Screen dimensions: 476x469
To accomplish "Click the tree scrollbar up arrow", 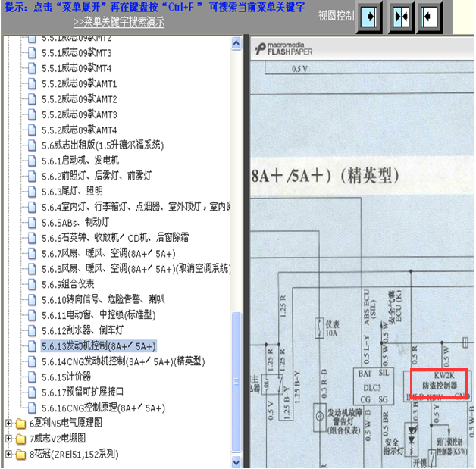I will click(236, 43).
